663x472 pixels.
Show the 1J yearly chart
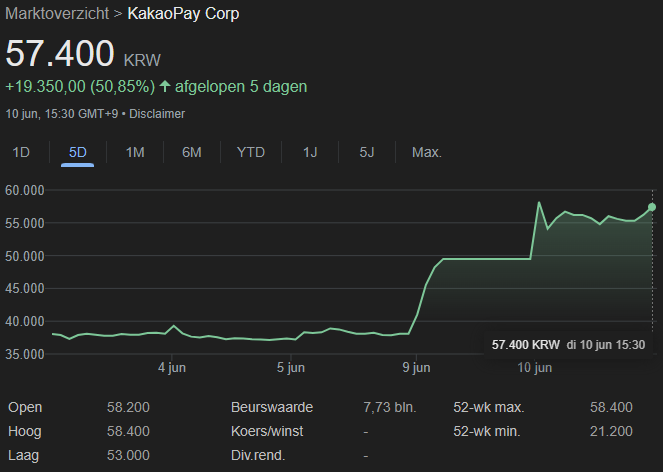310,152
